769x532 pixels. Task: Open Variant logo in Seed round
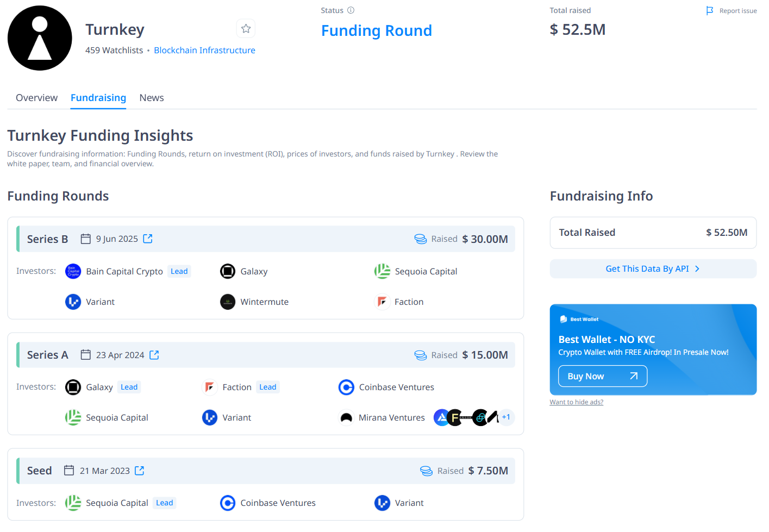click(382, 503)
